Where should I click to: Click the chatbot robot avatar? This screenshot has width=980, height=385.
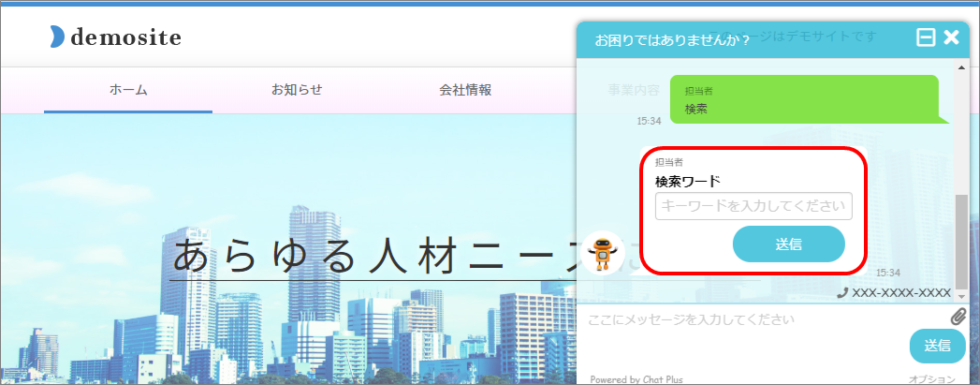tap(603, 253)
